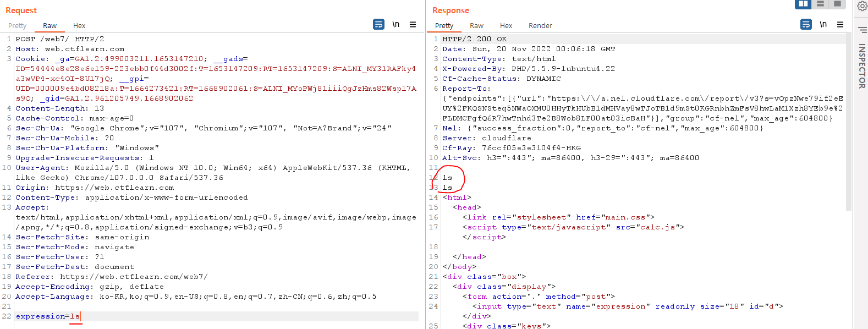Click response 'Content-Type: text/html' header
868x329 pixels.
499,59
